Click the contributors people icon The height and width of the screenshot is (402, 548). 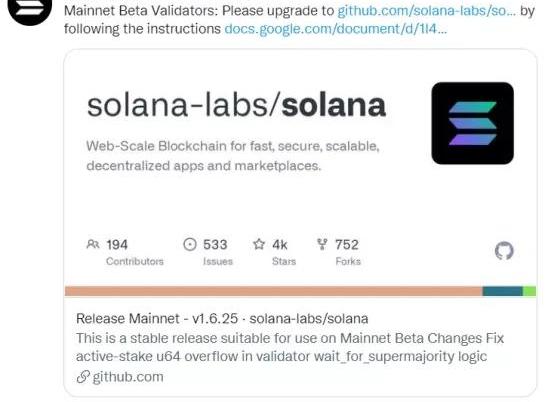tap(93, 244)
